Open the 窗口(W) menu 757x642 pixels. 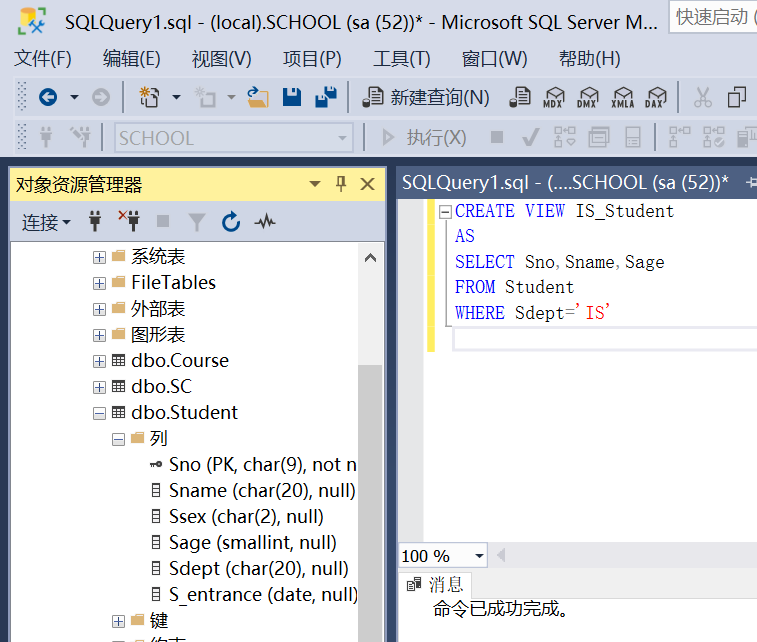point(494,59)
